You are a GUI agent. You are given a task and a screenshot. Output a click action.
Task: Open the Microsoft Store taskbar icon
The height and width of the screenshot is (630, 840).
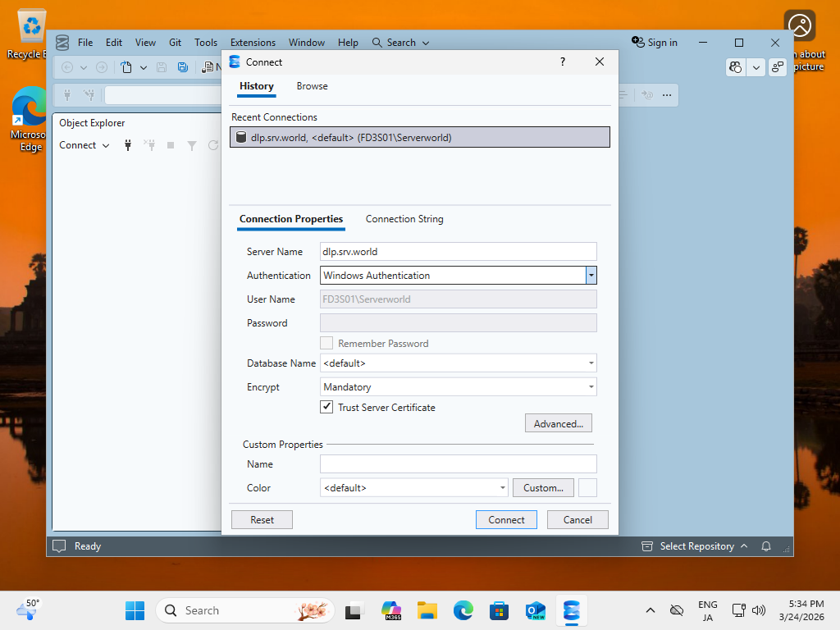[499, 610]
